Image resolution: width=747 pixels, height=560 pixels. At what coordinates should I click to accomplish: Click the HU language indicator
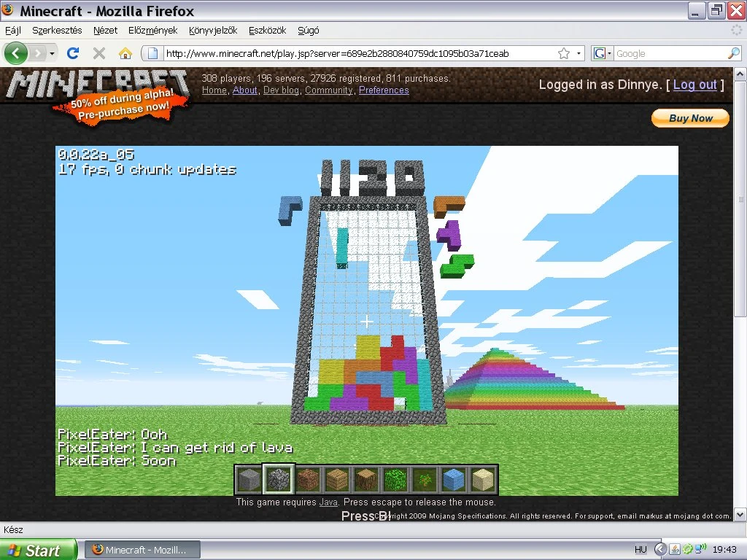640,550
